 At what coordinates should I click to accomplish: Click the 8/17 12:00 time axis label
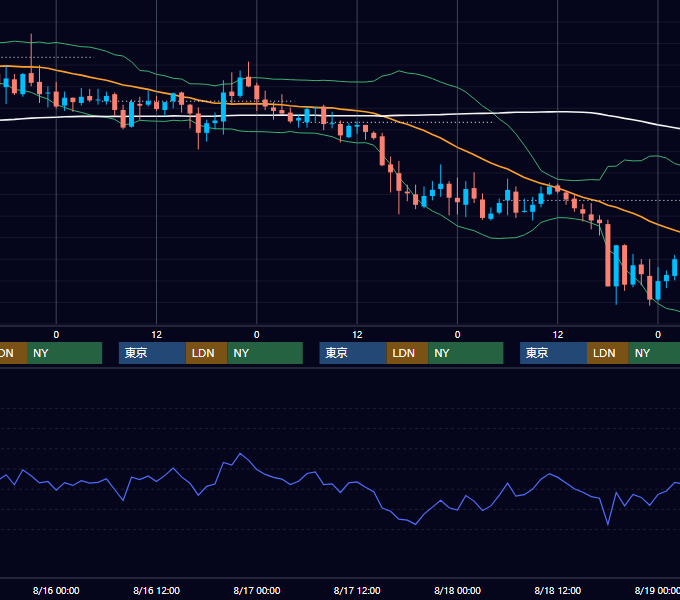coord(357,590)
